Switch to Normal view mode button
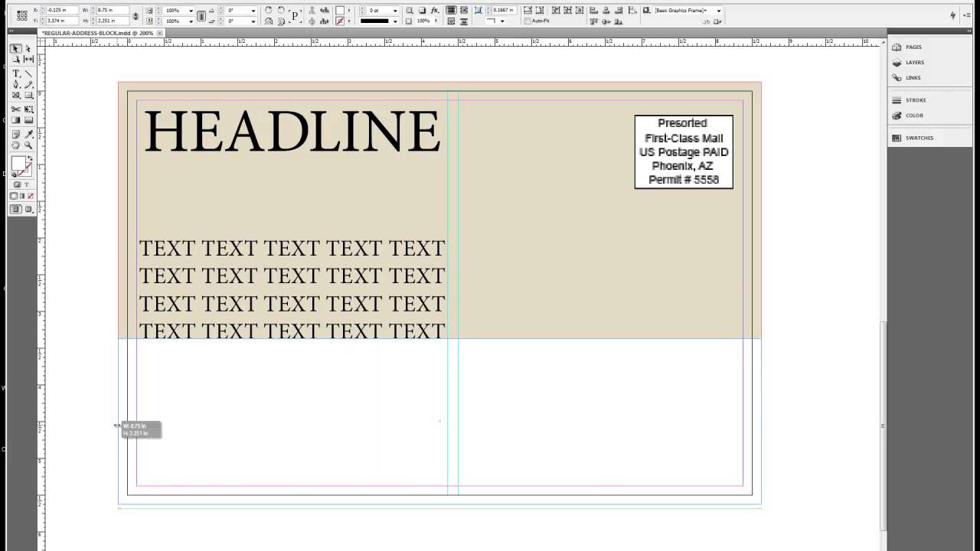The image size is (980, 551). [15, 209]
